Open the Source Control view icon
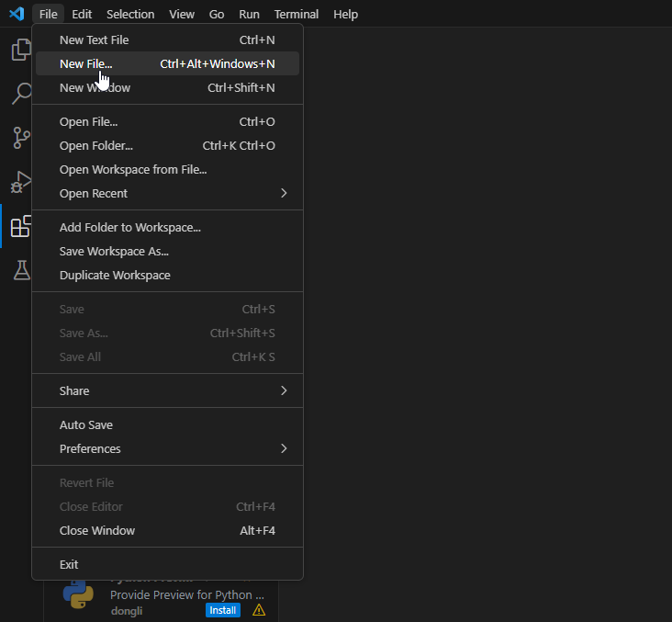This screenshot has width=672, height=622. tap(20, 138)
